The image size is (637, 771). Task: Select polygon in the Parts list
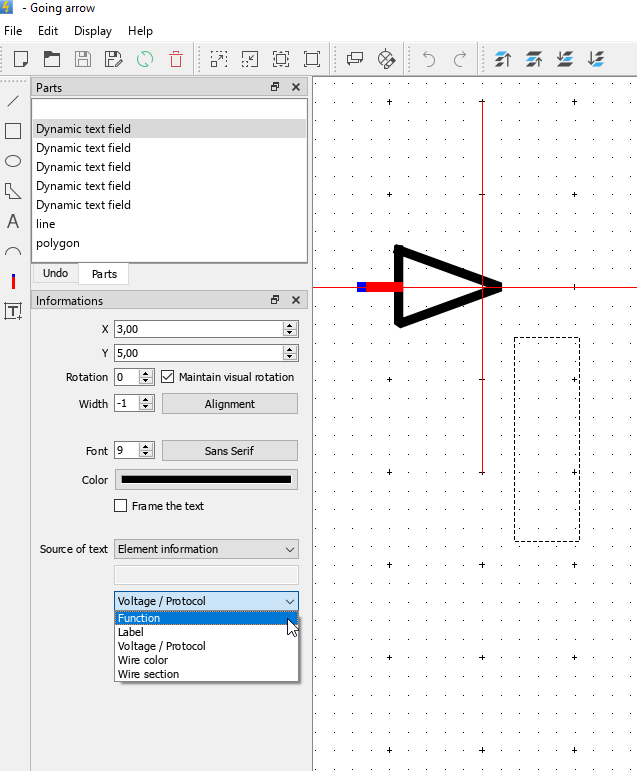pyautogui.click(x=58, y=243)
